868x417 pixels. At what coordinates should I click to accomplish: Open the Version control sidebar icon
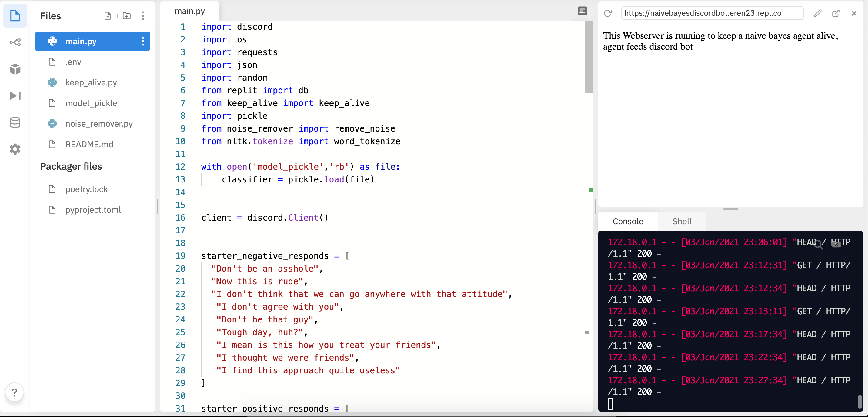click(x=15, y=42)
